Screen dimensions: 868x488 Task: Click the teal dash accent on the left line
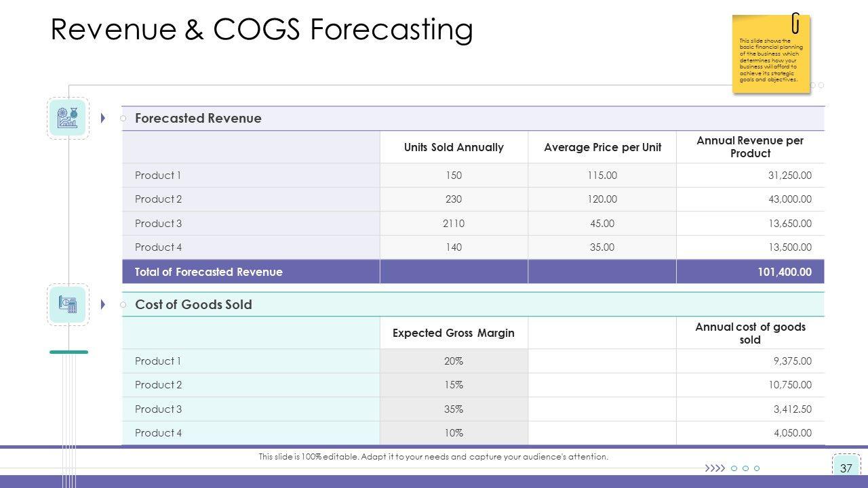point(68,352)
